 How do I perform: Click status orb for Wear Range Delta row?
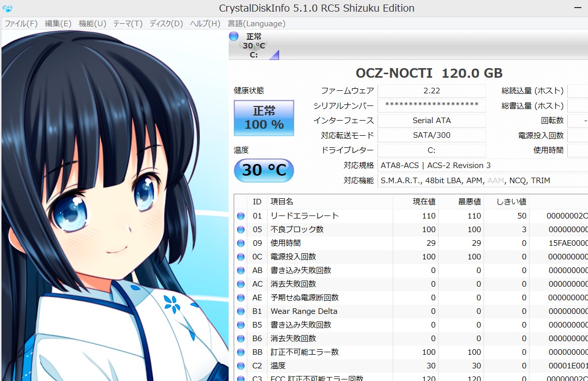pyautogui.click(x=241, y=311)
